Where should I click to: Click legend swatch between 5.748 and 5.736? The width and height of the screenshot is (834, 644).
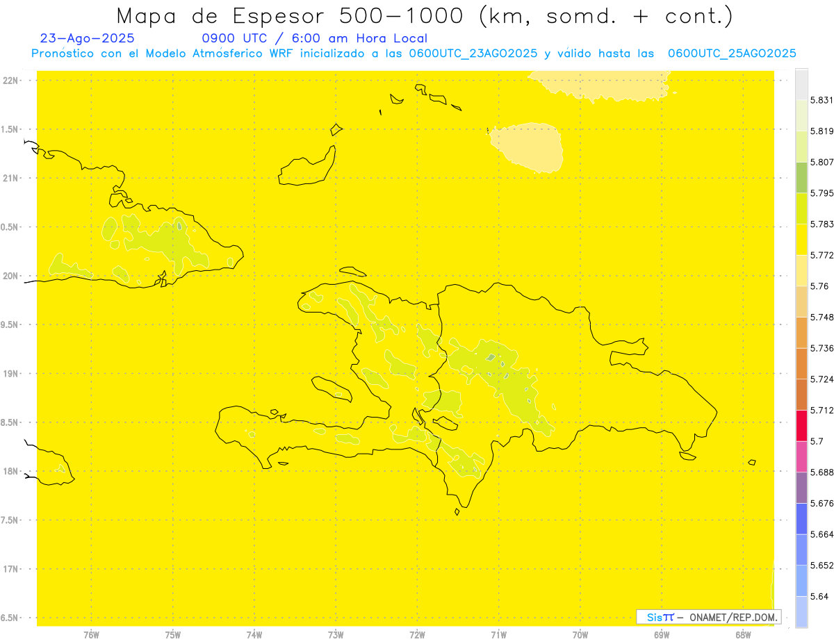click(x=801, y=333)
